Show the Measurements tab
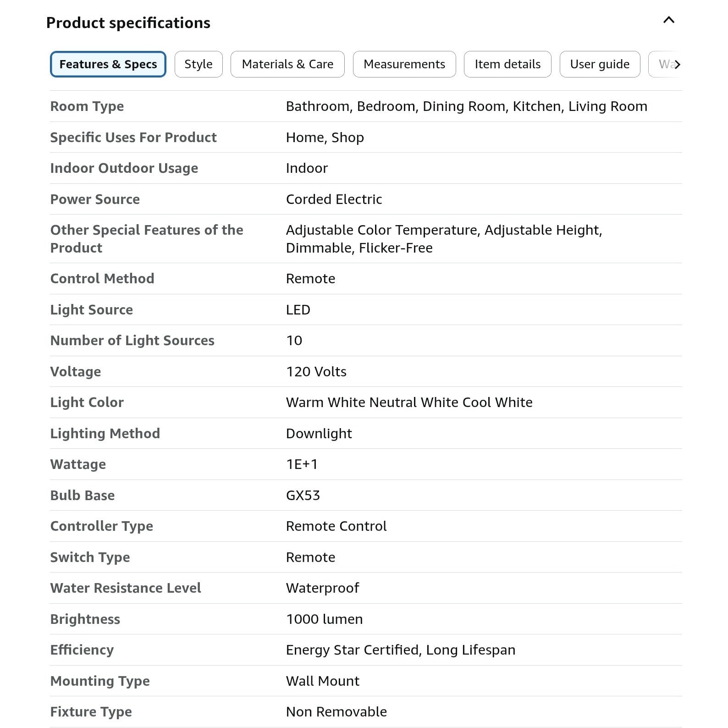The width and height of the screenshot is (728, 728). (404, 64)
